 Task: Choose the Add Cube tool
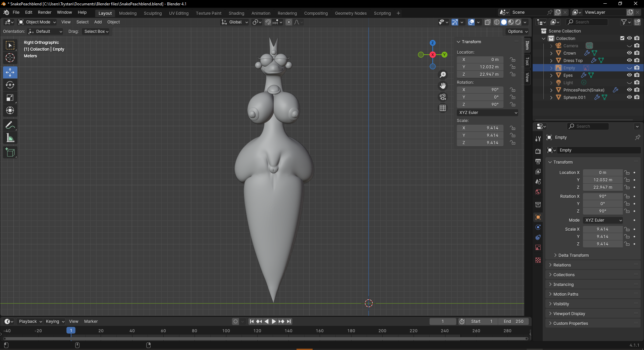pos(10,153)
